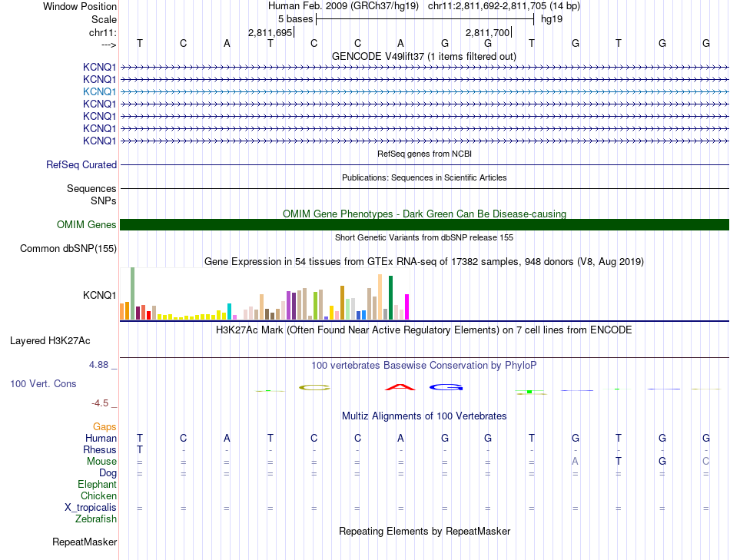730x560 pixels.
Task: Select the Dog species label
Action: (108, 473)
